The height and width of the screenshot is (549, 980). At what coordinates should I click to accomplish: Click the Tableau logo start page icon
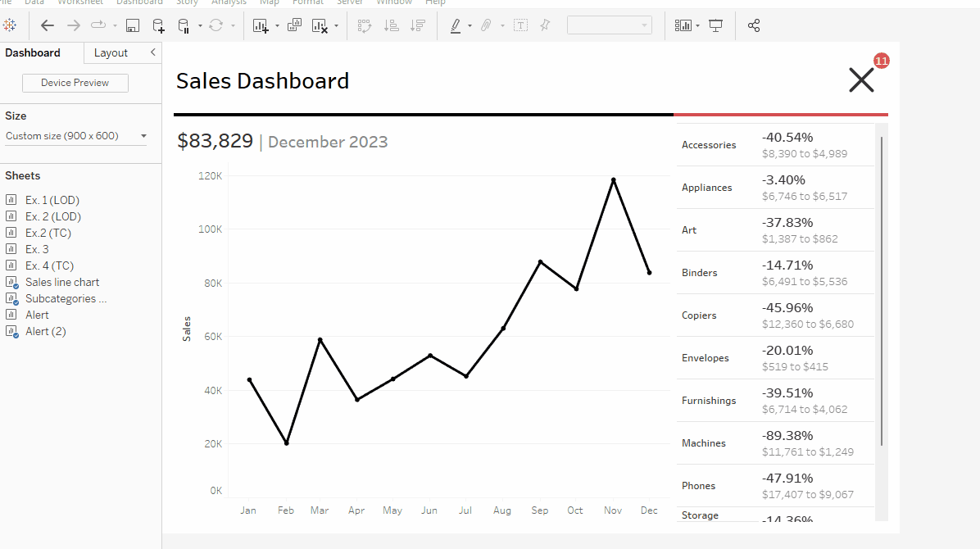[11, 25]
